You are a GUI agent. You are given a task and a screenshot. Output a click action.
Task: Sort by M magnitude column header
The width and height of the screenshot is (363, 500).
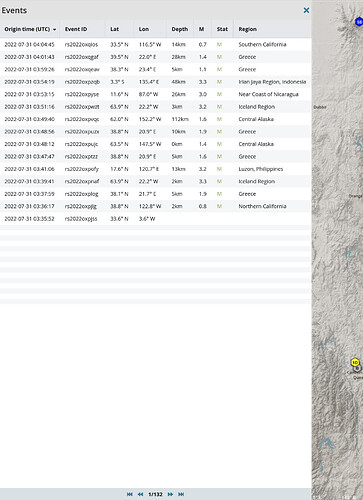tap(201, 29)
